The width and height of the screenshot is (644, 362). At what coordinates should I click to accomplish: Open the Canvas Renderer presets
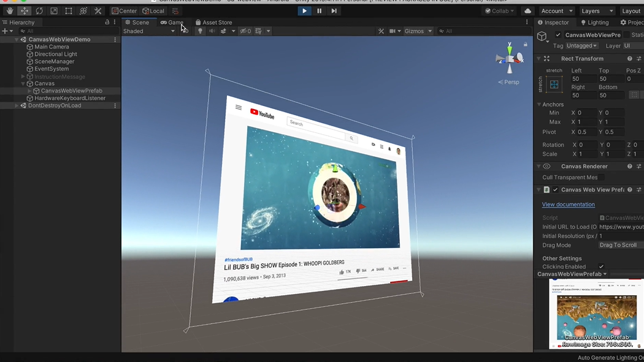(x=638, y=167)
